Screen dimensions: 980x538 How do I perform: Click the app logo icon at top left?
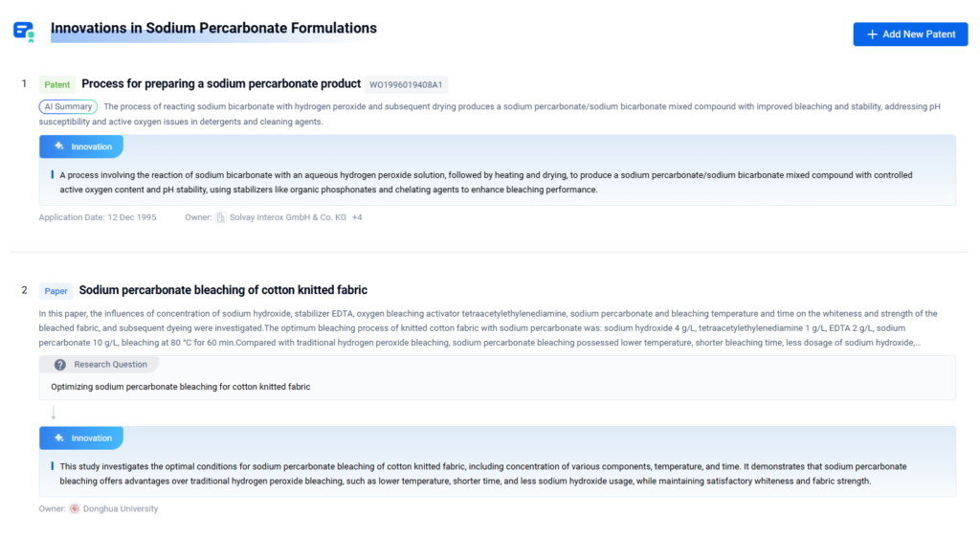[24, 31]
